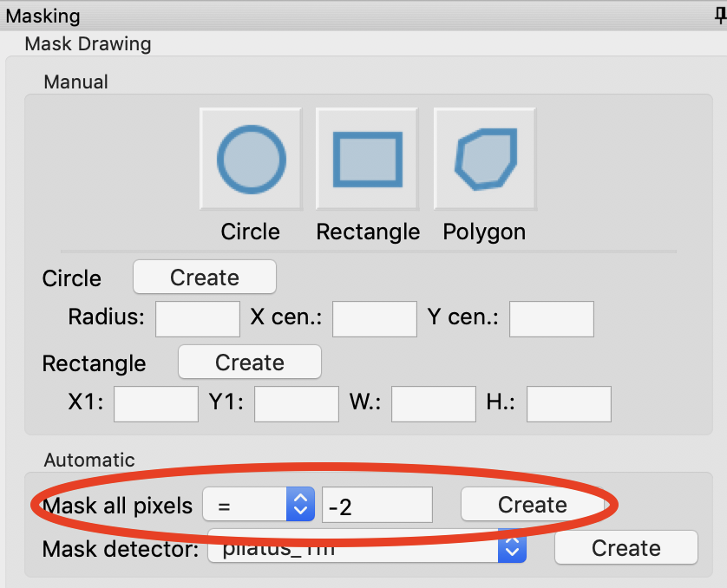Focus the Y cen. input field
727x588 pixels.
[x=552, y=319]
